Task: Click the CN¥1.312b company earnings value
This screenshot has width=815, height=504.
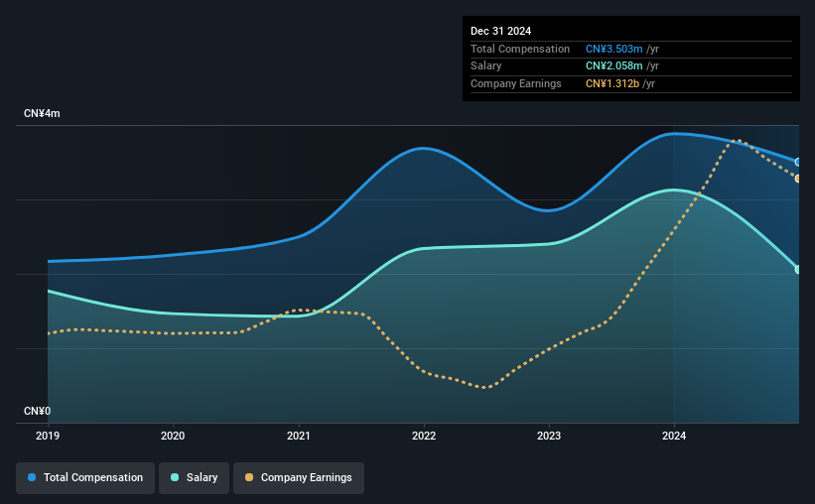Action: pyautogui.click(x=612, y=83)
